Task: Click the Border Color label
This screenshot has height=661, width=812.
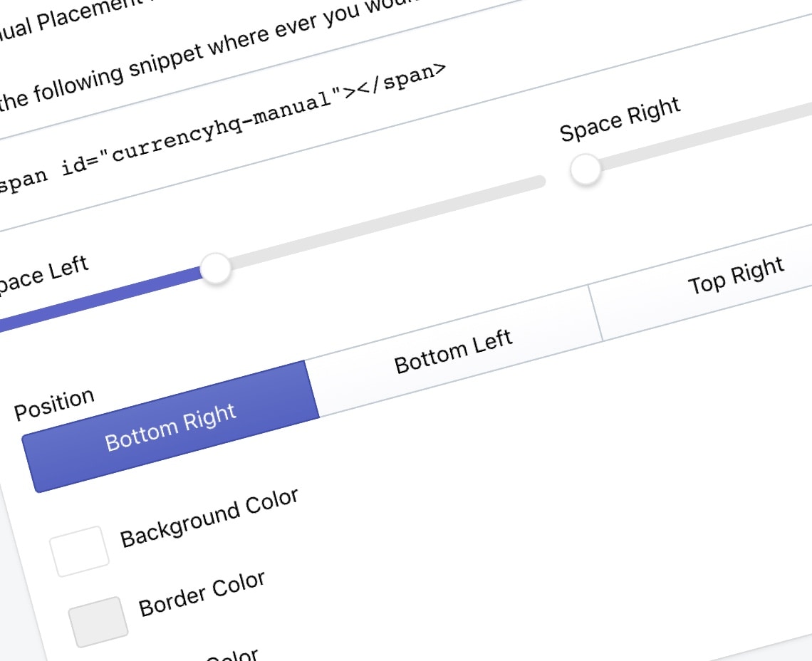Action: tap(202, 593)
